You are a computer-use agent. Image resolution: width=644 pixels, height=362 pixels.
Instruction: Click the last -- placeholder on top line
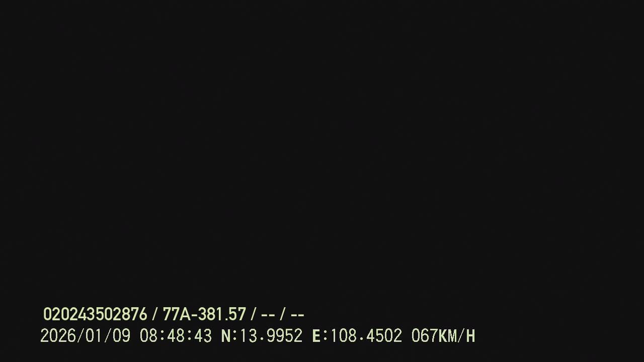(x=297, y=315)
